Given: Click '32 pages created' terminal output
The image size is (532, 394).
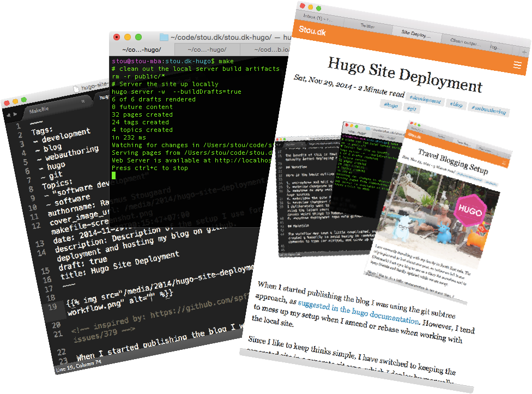Looking at the screenshot, I should (142, 114).
